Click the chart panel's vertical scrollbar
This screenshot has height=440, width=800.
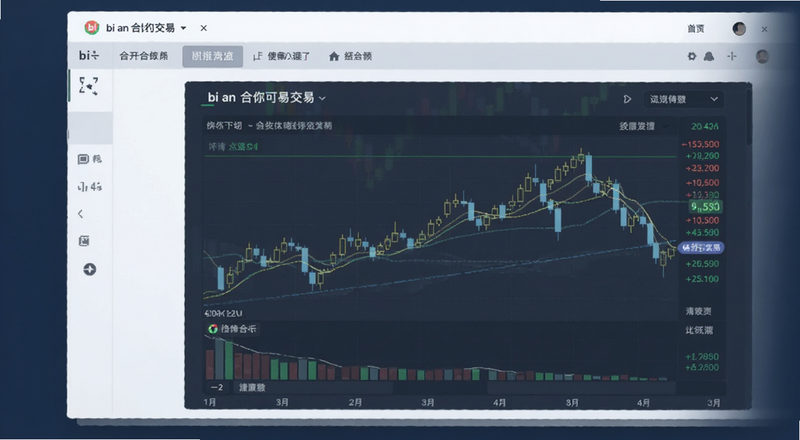tap(748, 117)
